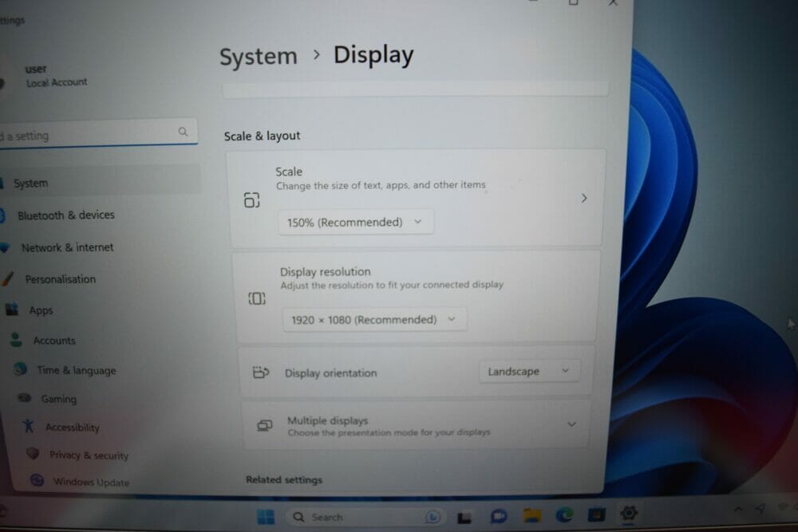
Task: Click the Accessibility figure icon
Action: point(29,426)
